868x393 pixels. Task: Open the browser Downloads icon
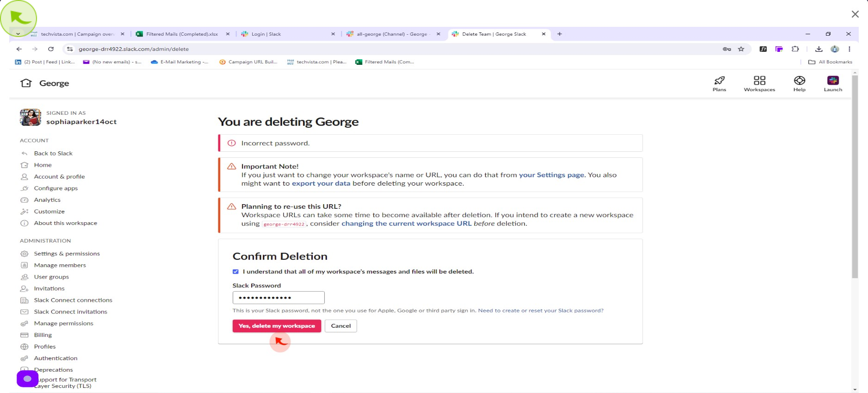click(x=818, y=49)
